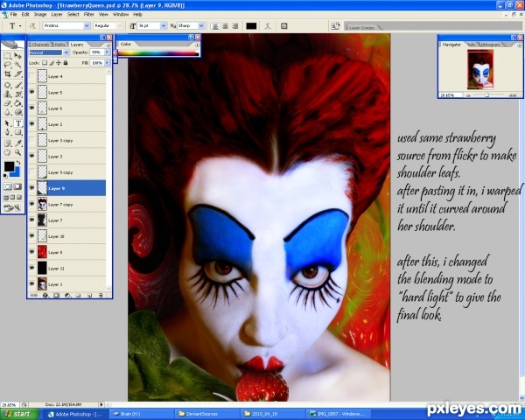Click the Create Warped Text icon
The image size is (525, 420).
coord(268,25)
